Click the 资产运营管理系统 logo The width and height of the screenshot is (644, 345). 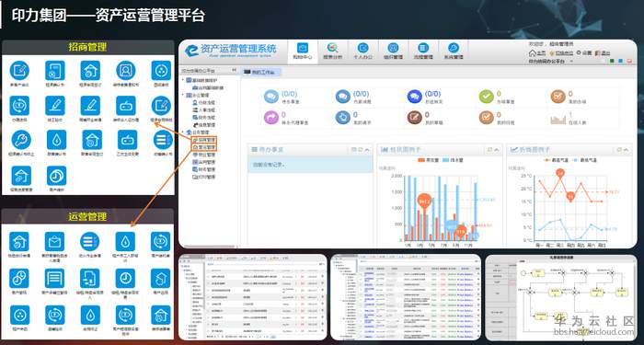[230, 51]
